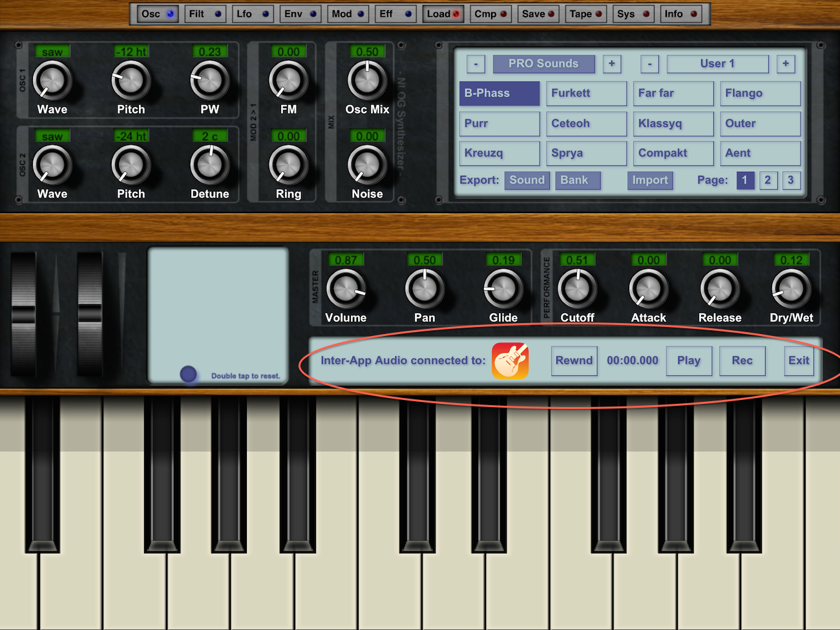Viewport: 840px width, 630px height.
Task: Click the Ring modulation knob
Action: (288, 165)
